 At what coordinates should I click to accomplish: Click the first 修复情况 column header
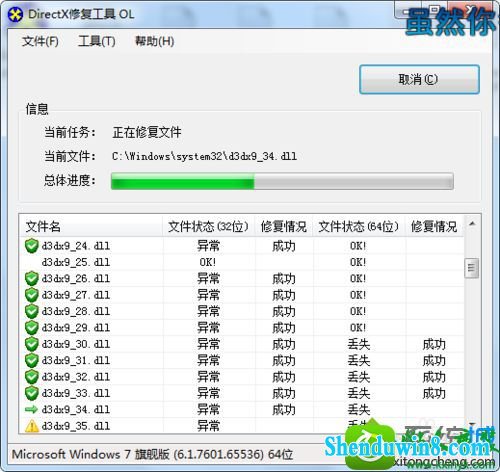click(284, 226)
